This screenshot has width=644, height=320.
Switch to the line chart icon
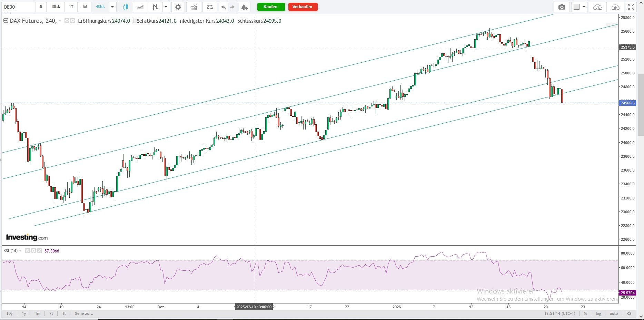pos(140,7)
